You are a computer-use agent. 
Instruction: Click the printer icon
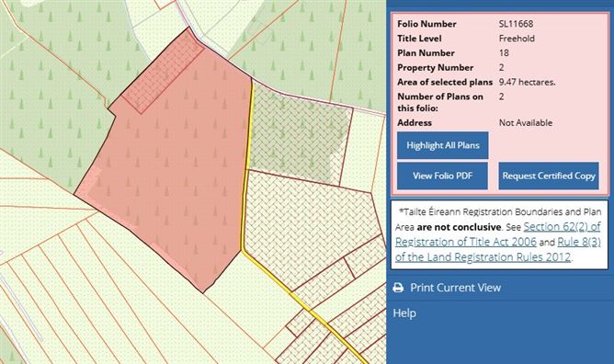pos(398,288)
